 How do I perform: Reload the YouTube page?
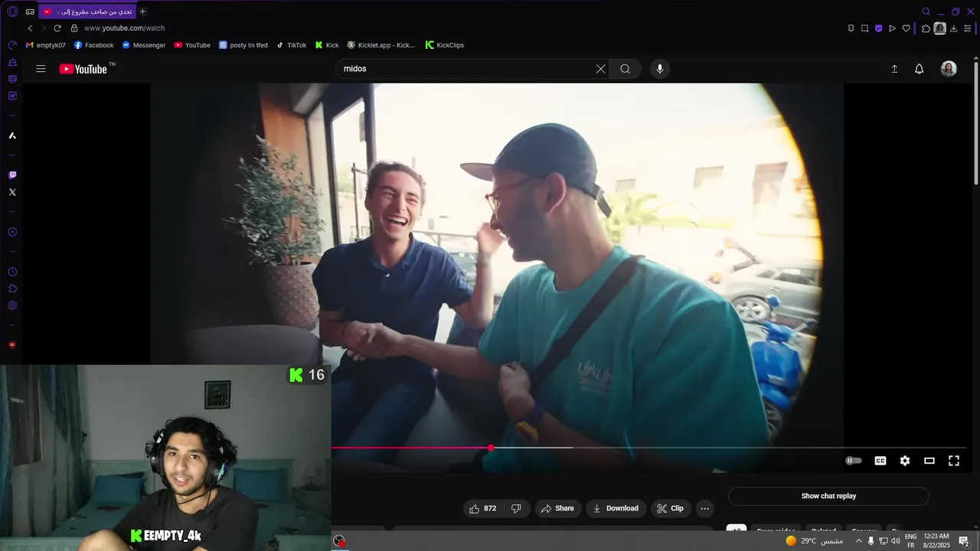click(57, 28)
